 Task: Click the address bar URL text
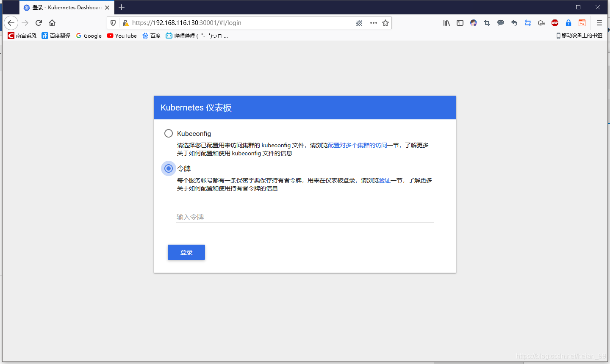click(186, 23)
